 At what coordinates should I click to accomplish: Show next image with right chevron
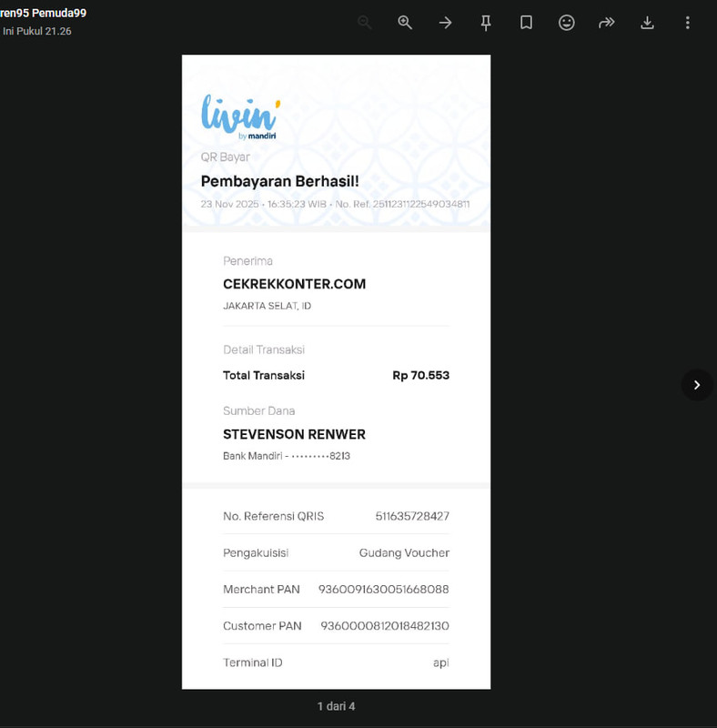point(697,385)
